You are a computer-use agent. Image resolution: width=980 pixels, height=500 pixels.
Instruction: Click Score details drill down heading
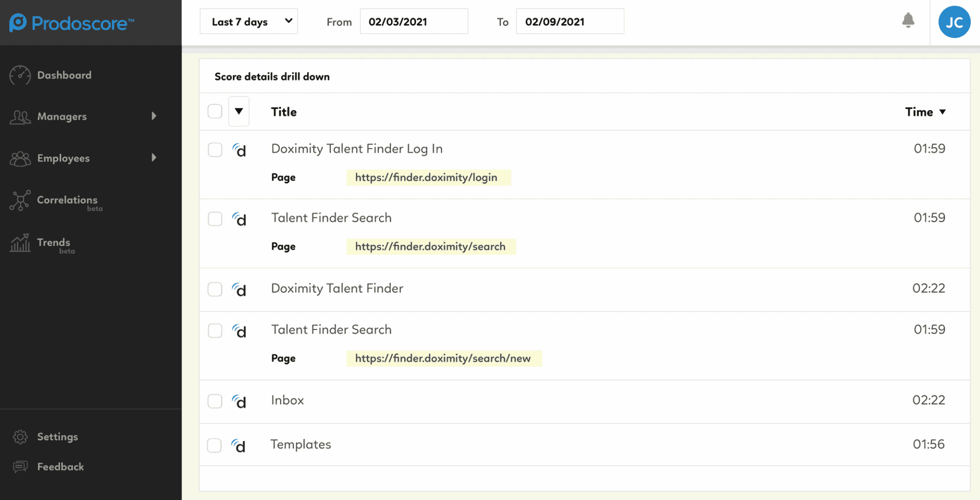(x=272, y=77)
